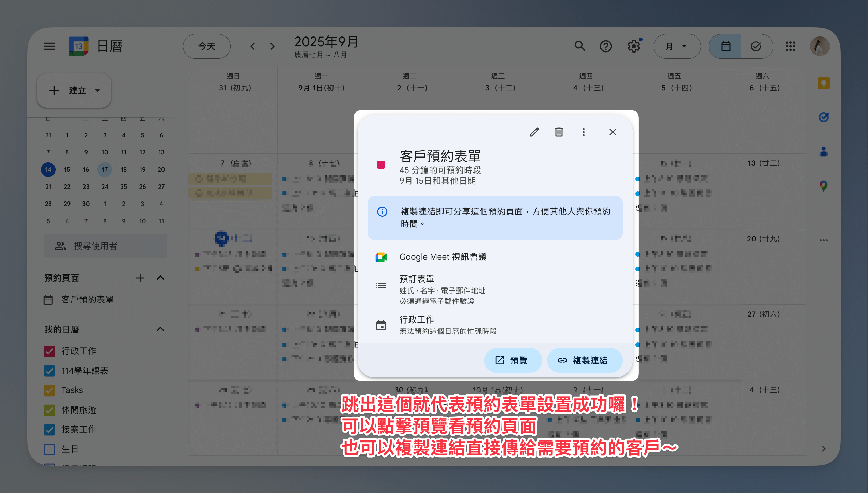Click the 預覽 button

pos(513,360)
